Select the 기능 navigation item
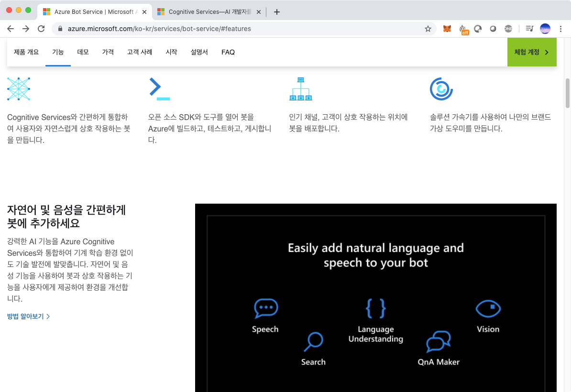Viewport: 571px width, 392px height. click(58, 52)
